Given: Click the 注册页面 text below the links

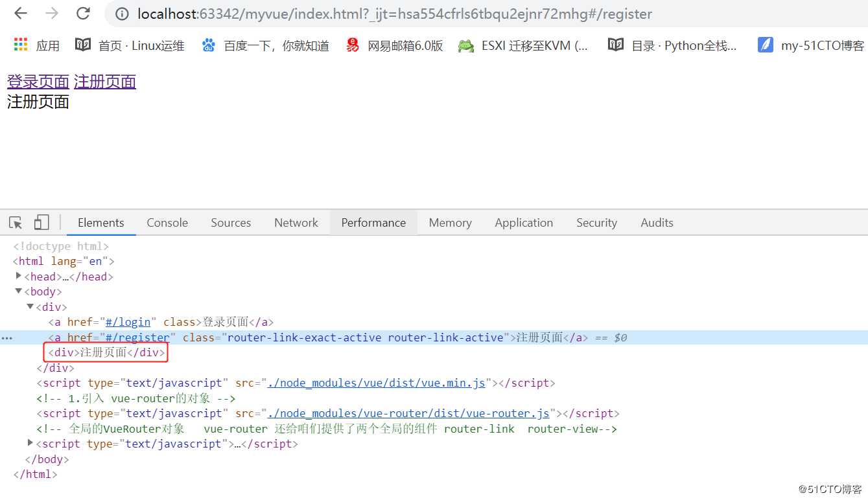Looking at the screenshot, I should click(38, 102).
